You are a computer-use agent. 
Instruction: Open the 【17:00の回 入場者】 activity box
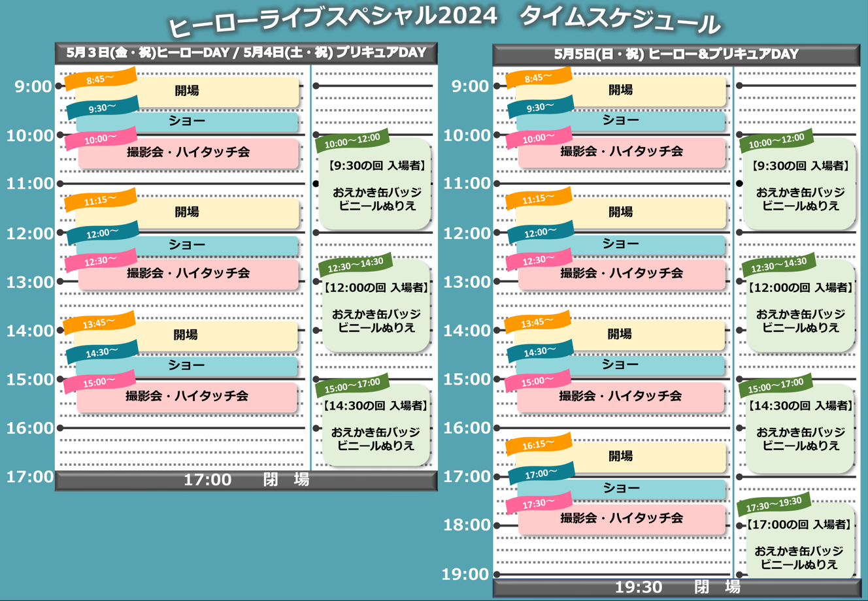pos(799,544)
